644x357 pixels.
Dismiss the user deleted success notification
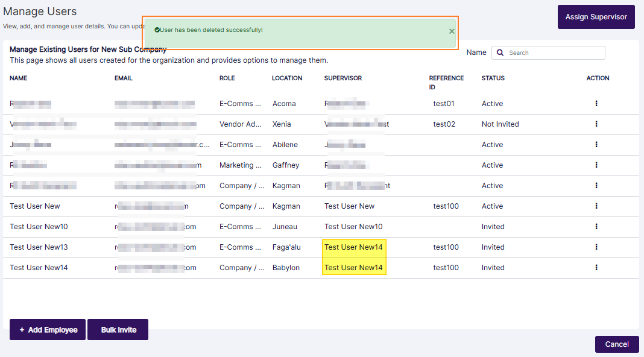[x=452, y=31]
